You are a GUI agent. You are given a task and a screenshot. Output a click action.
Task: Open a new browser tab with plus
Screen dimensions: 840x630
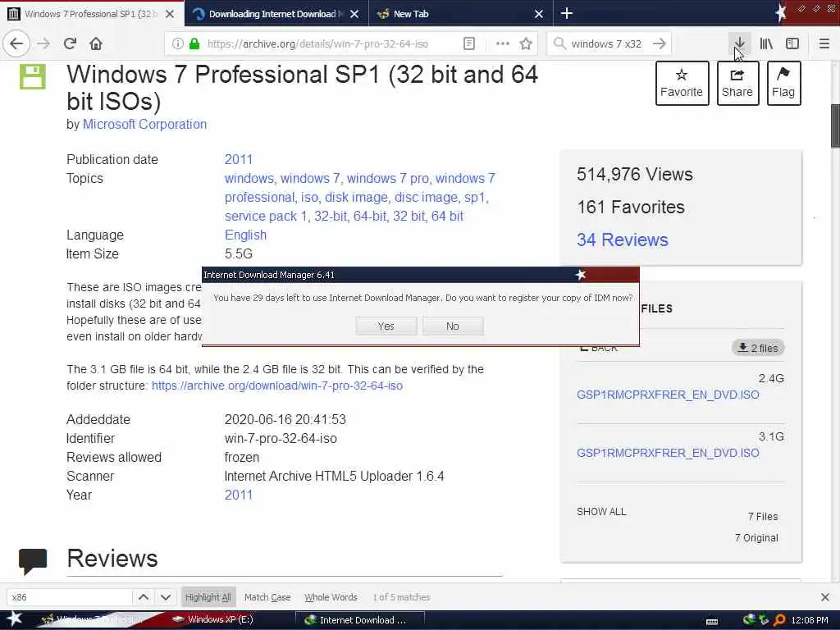[x=567, y=13]
